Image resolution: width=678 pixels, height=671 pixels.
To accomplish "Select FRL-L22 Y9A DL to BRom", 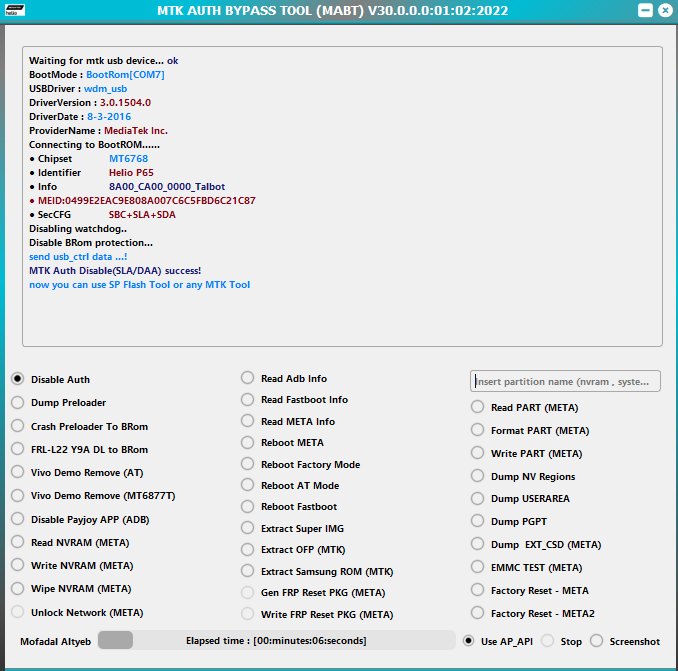I will (x=17, y=449).
